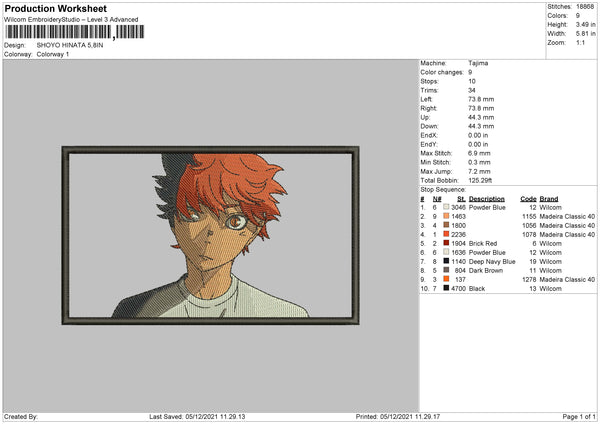
Task: Click the Zoom value '1:1'
Action: click(x=580, y=42)
